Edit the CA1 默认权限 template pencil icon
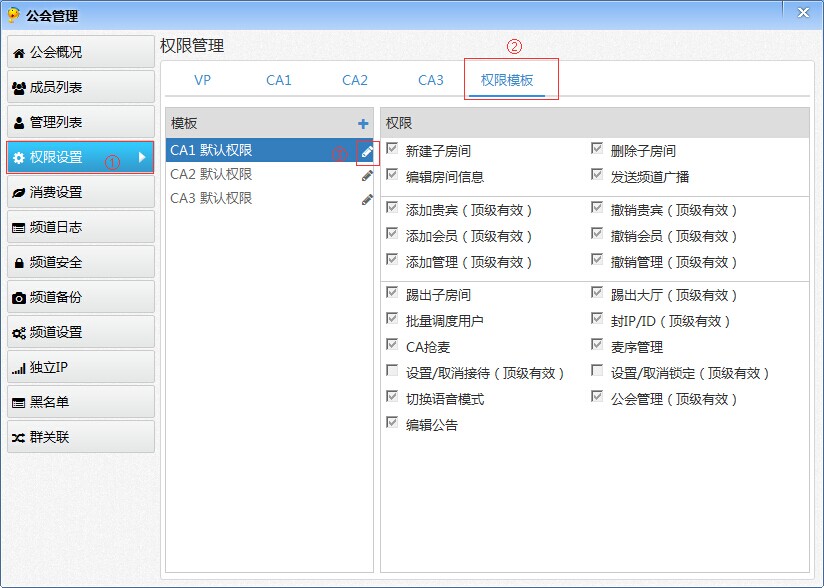This screenshot has height=588, width=824. (x=367, y=152)
